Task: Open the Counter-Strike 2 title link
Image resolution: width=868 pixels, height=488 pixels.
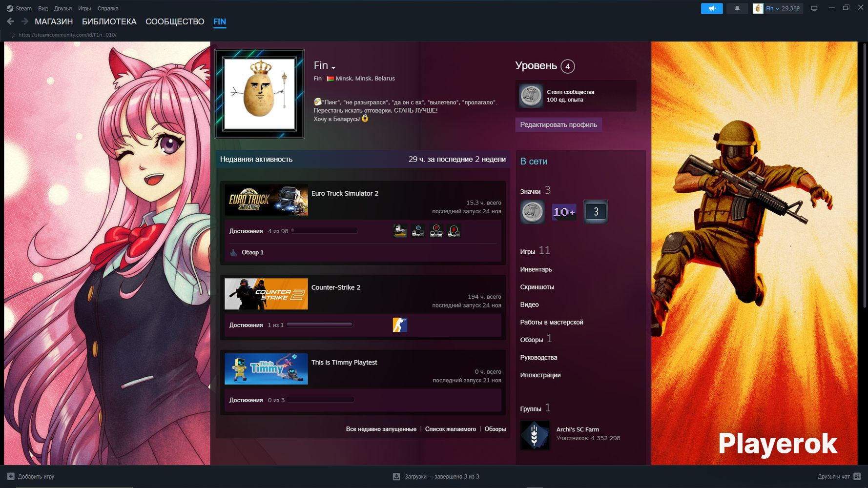Action: 336,287
